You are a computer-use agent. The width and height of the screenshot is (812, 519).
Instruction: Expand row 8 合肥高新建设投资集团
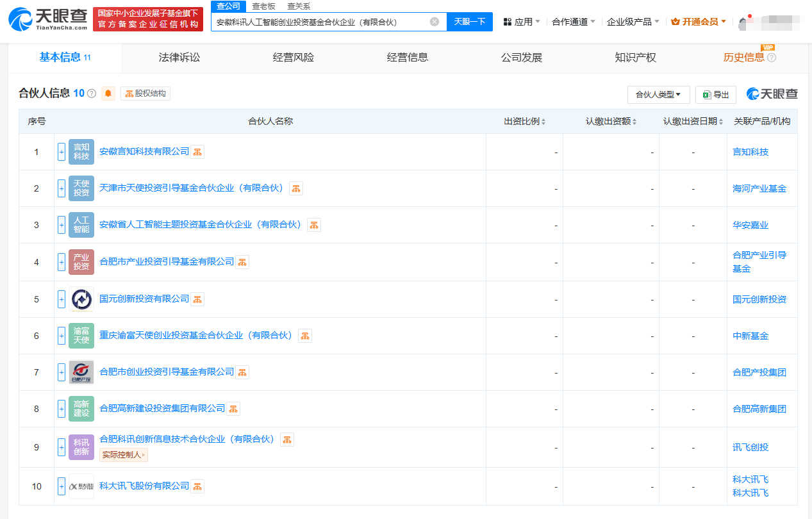(x=62, y=409)
